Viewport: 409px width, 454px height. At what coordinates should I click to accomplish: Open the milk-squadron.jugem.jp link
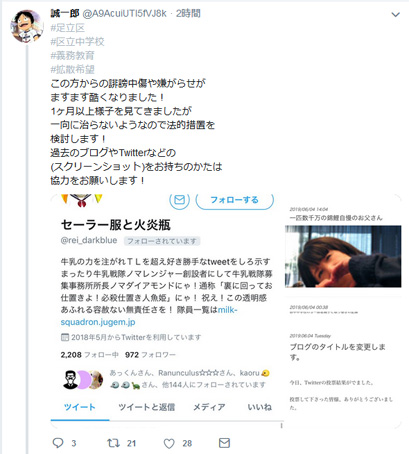click(149, 316)
